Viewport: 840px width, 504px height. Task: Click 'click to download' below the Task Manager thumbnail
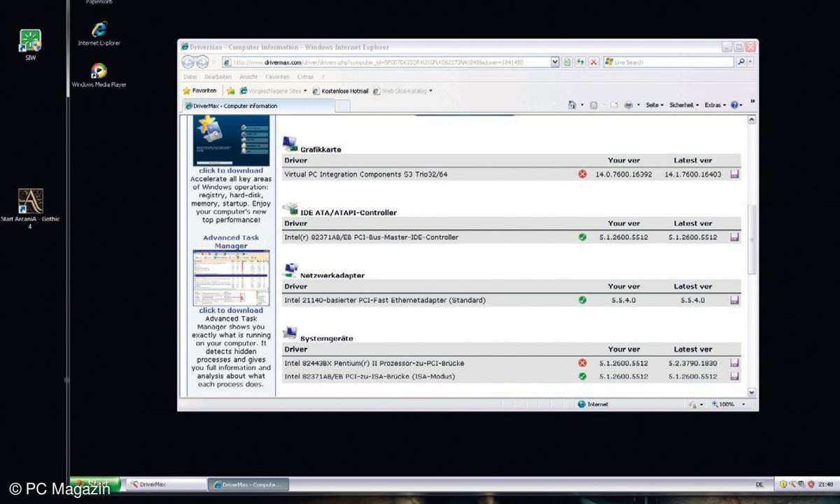231,310
